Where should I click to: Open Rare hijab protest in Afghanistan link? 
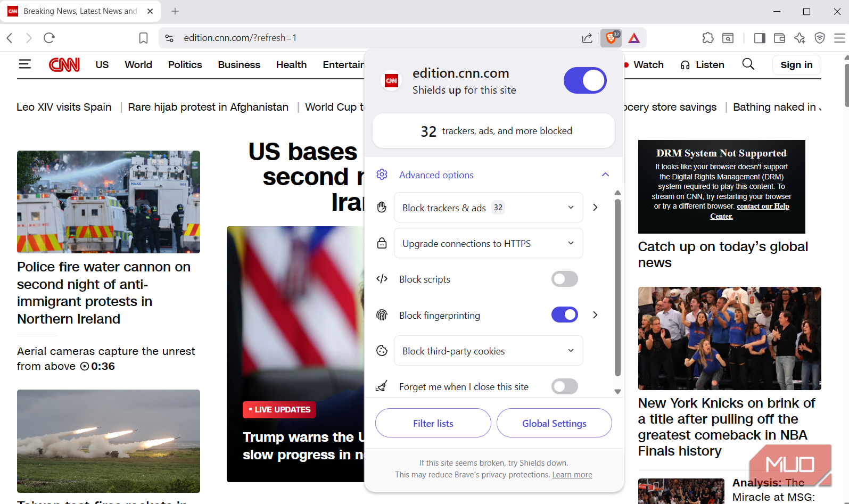[x=208, y=107]
